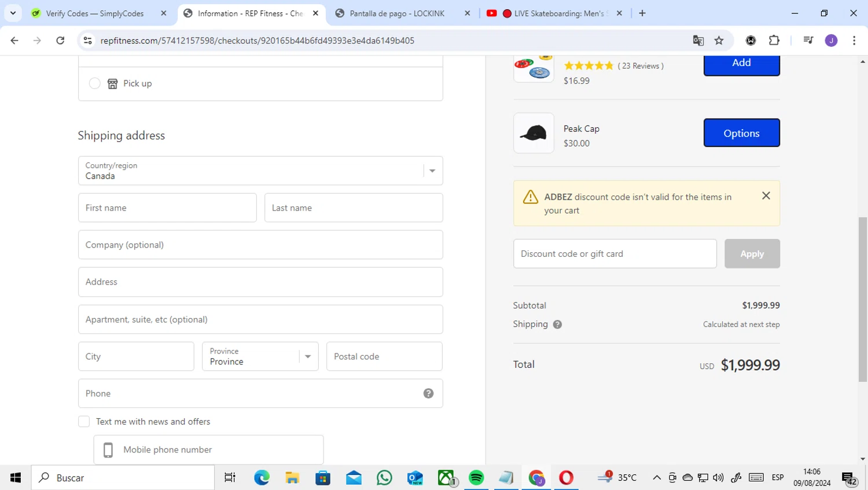Click the page vertical scrollbar thumb
The image size is (868, 490).
[862, 299]
